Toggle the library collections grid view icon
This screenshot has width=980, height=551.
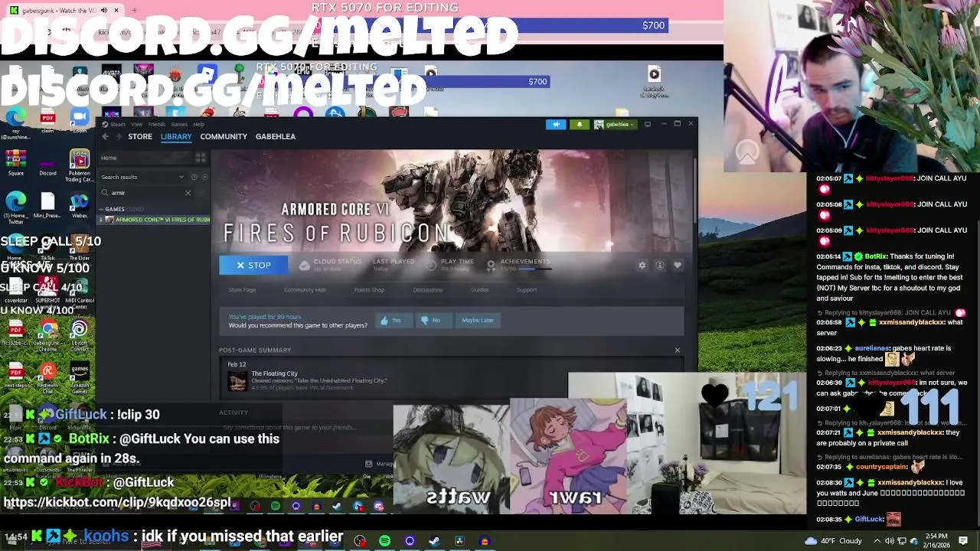click(201, 158)
